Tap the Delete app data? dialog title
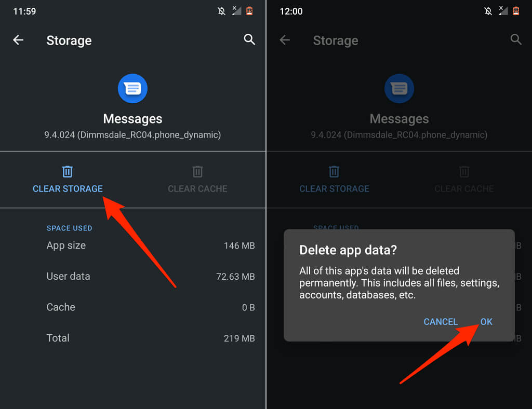Viewport: 532px width, 409px height. [348, 250]
